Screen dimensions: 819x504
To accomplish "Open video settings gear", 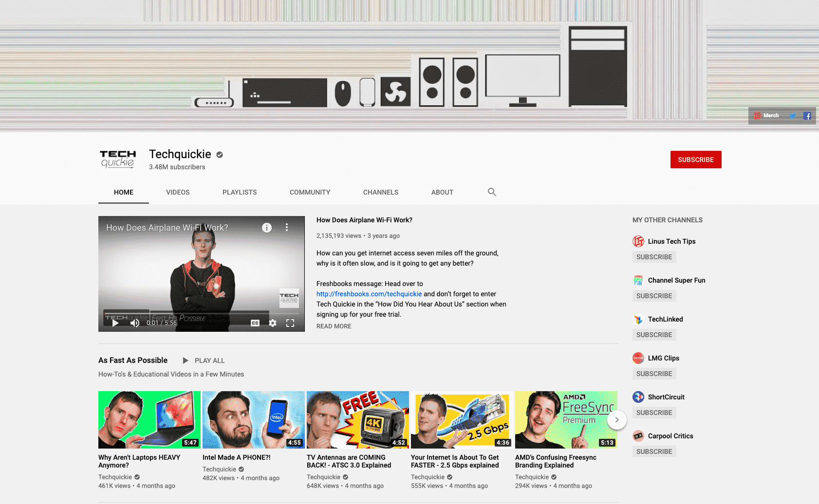I will pos(273,323).
